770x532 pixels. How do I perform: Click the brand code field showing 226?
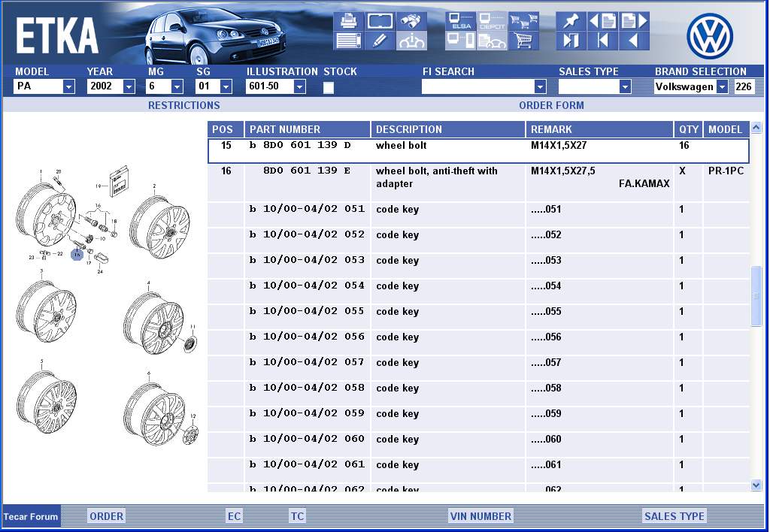[743, 87]
